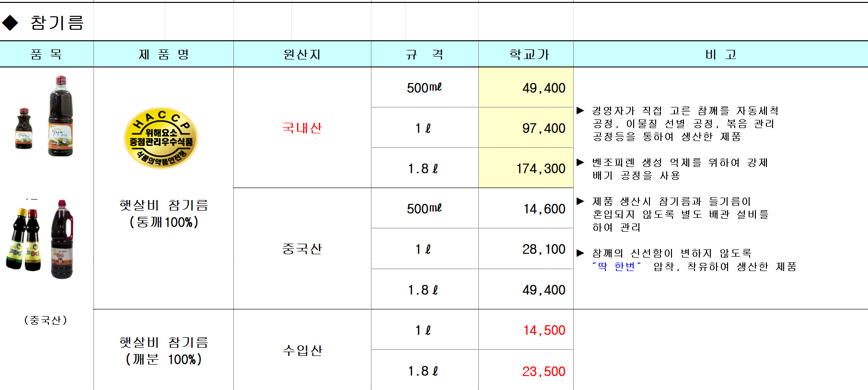Viewport: 868px width, 390px height.
Task: Click the arrow bullet before 제품 생산시 note
Action: 580,201
